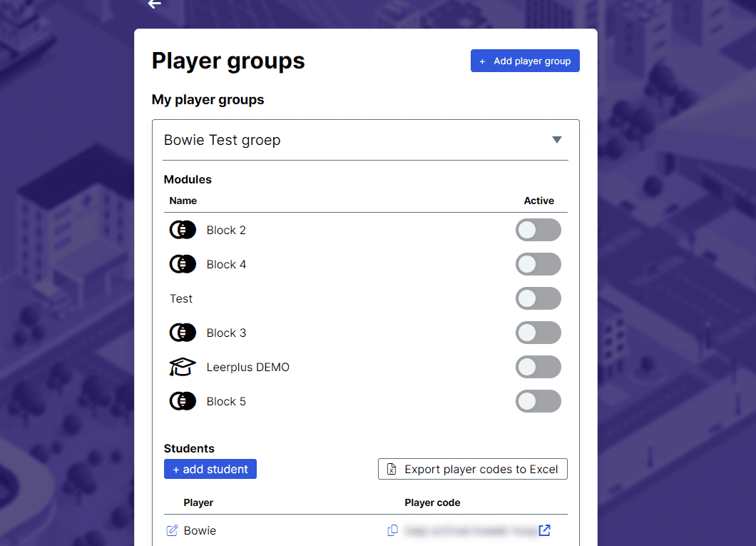
Task: Click the Block 2 module icon
Action: [183, 230]
